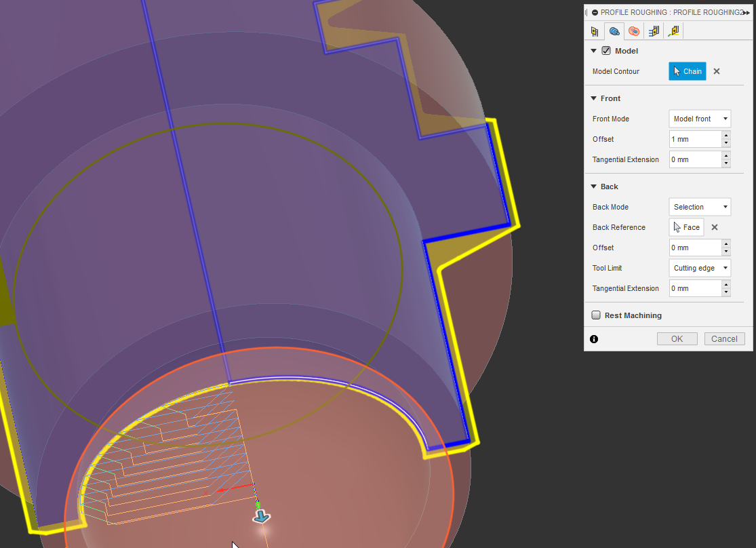Viewport: 756px width, 548px height.
Task: Open the Tool tab with the insert icon
Action: point(595,31)
